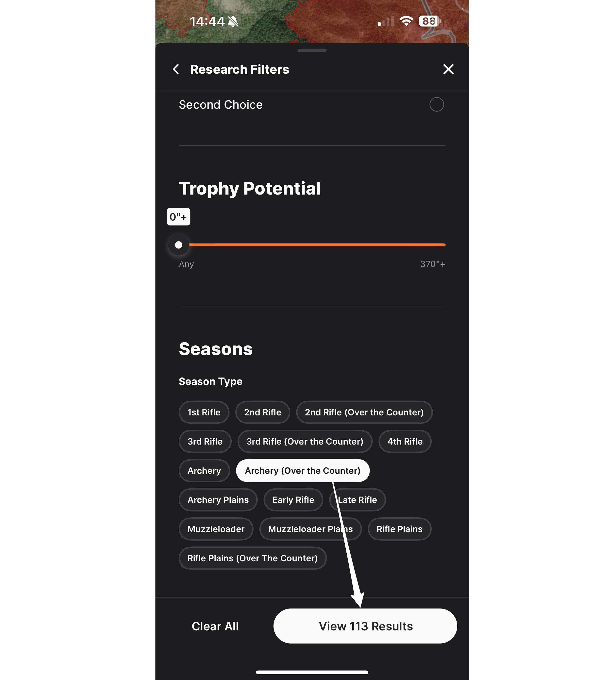Select the Rifle Plains season type
616x680 pixels.
[x=399, y=528]
